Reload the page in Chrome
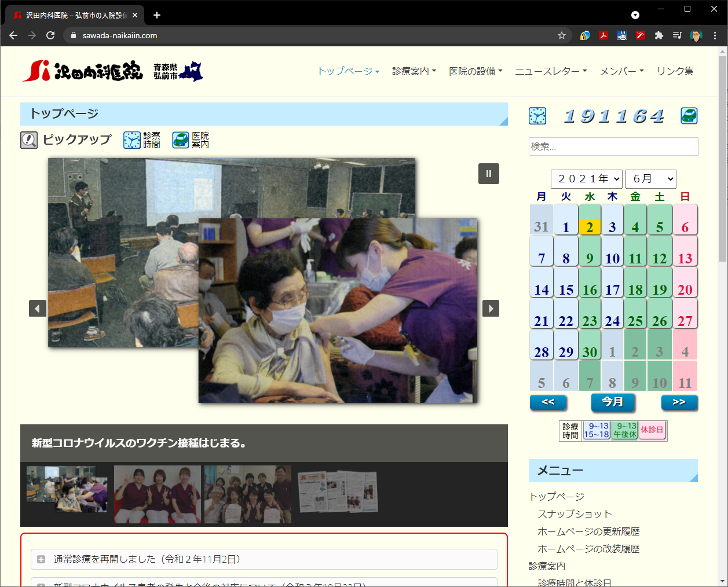Viewport: 728px width, 587px height. tap(50, 35)
